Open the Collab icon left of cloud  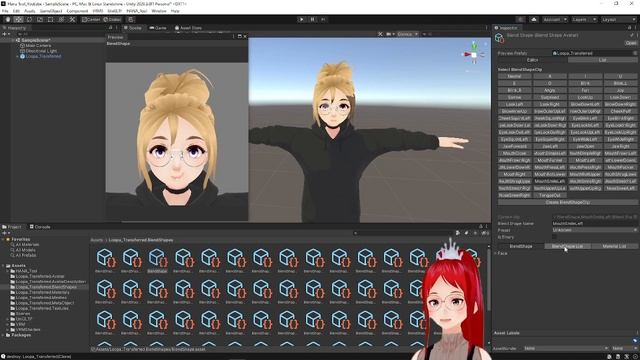[520, 19]
